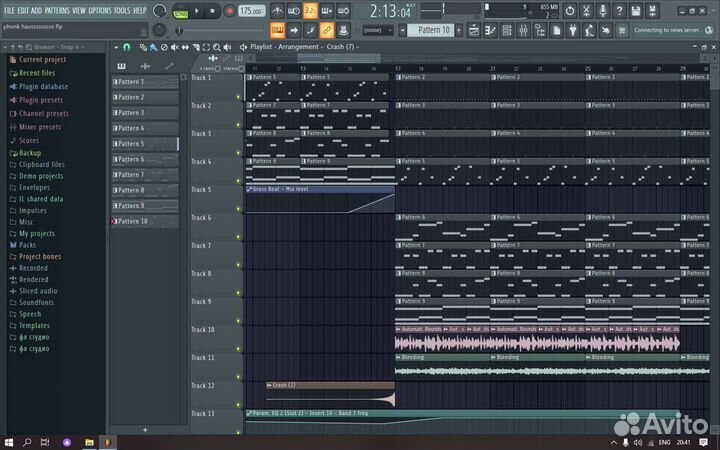The height and width of the screenshot is (450, 720).
Task: Select the magnet snap icon in playlist toolbar
Action: tap(129, 47)
